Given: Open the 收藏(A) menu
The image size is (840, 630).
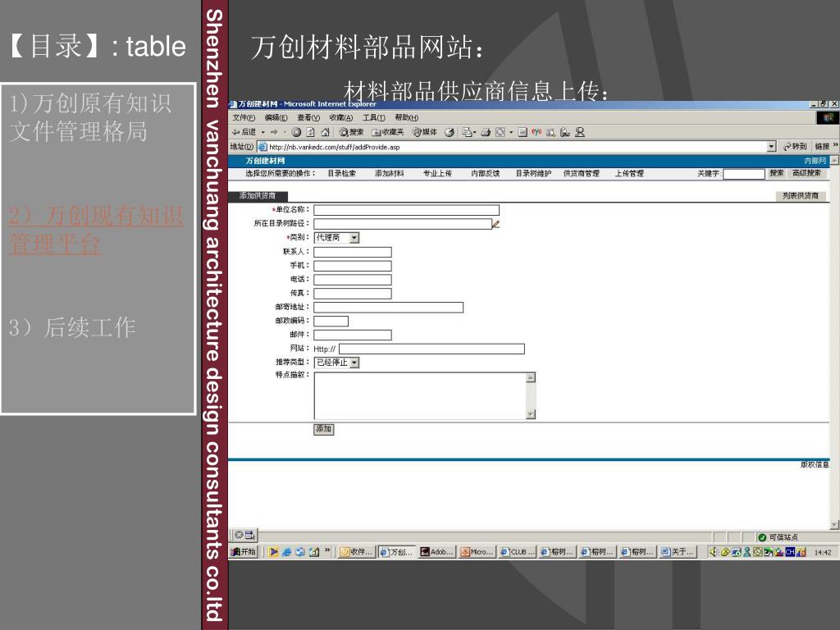Looking at the screenshot, I should point(341,117).
